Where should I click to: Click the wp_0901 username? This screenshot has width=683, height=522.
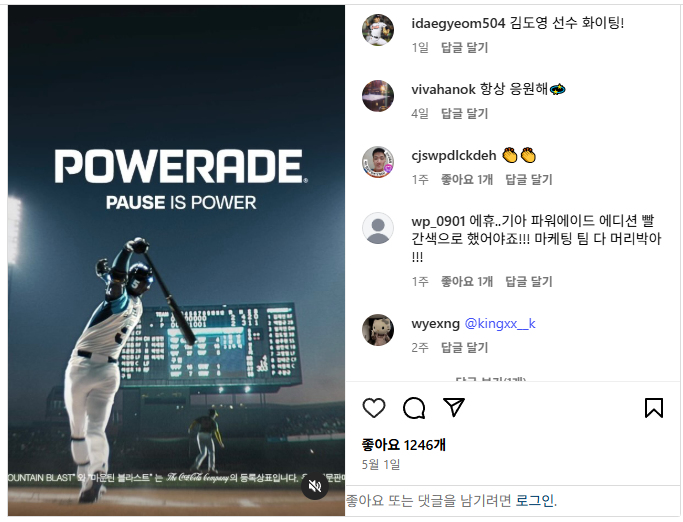click(438, 222)
